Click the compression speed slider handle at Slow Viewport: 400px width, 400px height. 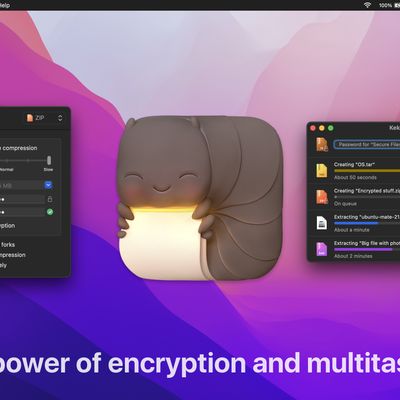49,160
